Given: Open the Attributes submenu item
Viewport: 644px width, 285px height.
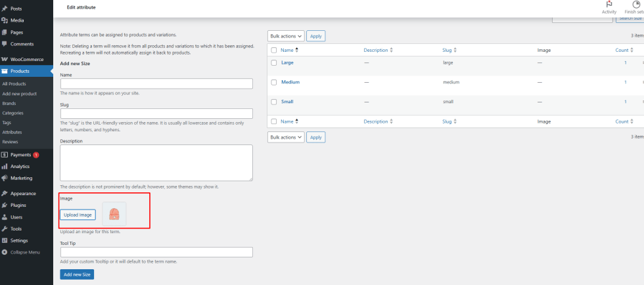Looking at the screenshot, I should point(12,132).
